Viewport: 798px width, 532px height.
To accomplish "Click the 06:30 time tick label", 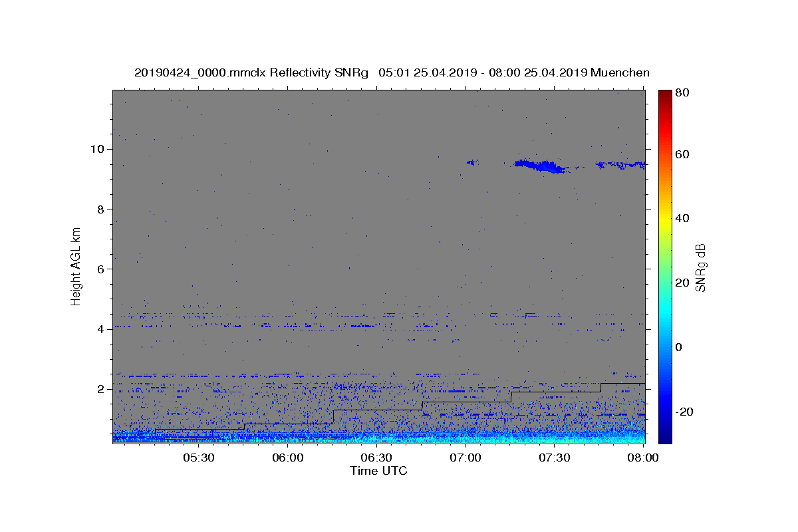I will pos(376,458).
